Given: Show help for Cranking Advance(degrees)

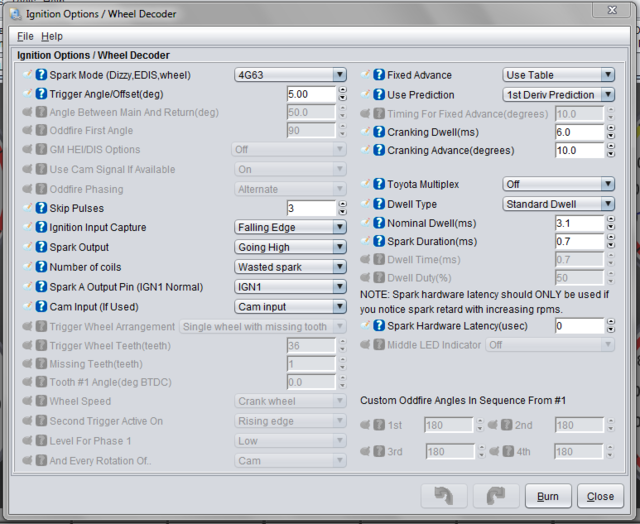Looking at the screenshot, I should click(379, 150).
